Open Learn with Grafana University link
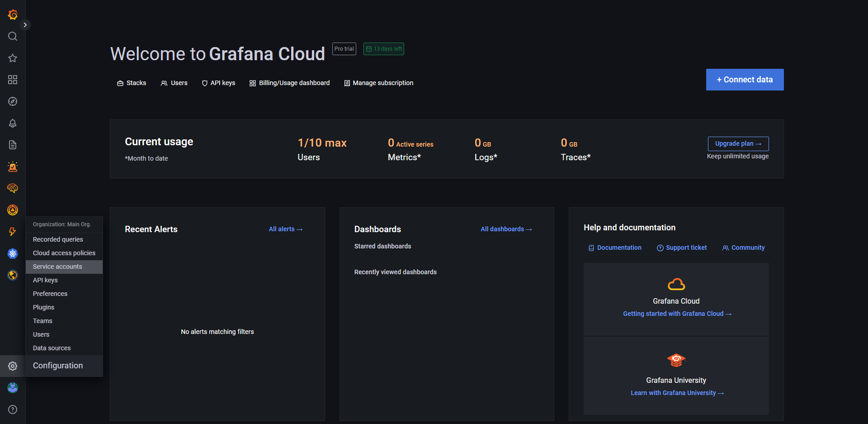868x424 pixels. 677,393
